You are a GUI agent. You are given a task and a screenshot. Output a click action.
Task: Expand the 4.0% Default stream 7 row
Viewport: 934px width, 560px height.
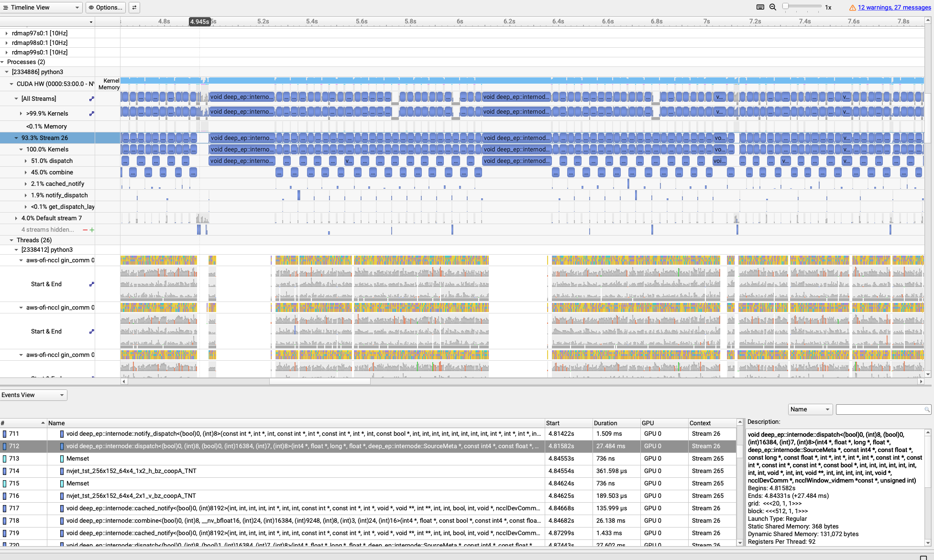point(16,218)
